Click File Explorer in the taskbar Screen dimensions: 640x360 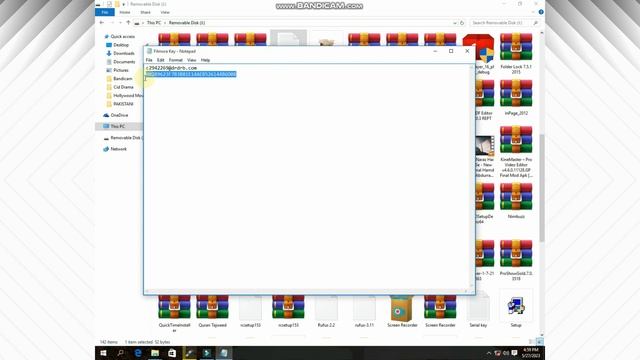coord(155,353)
